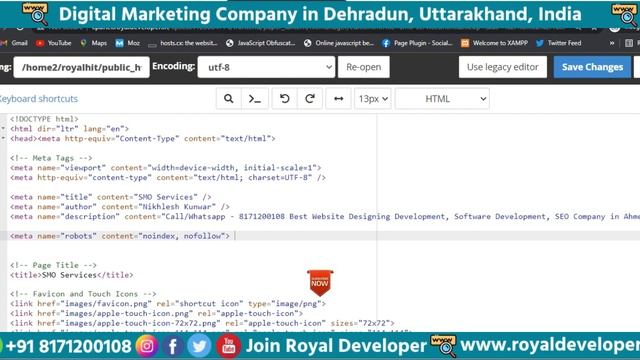Image resolution: width=640 pixels, height=360 pixels.
Task: Click the meta description line
Action: 325,217
